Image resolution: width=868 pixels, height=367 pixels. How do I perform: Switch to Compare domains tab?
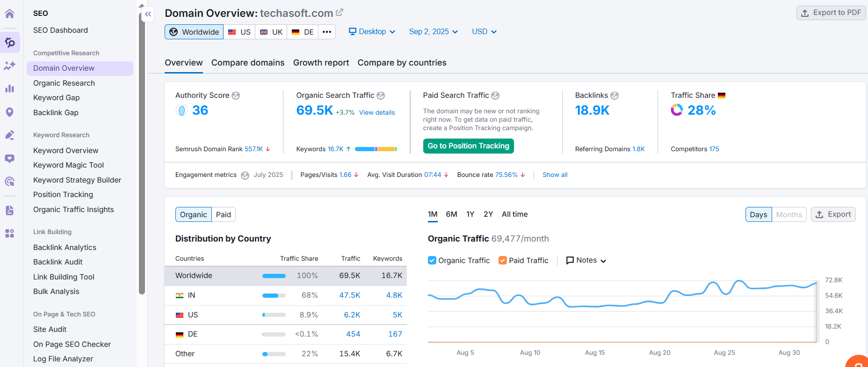pyautogui.click(x=248, y=63)
